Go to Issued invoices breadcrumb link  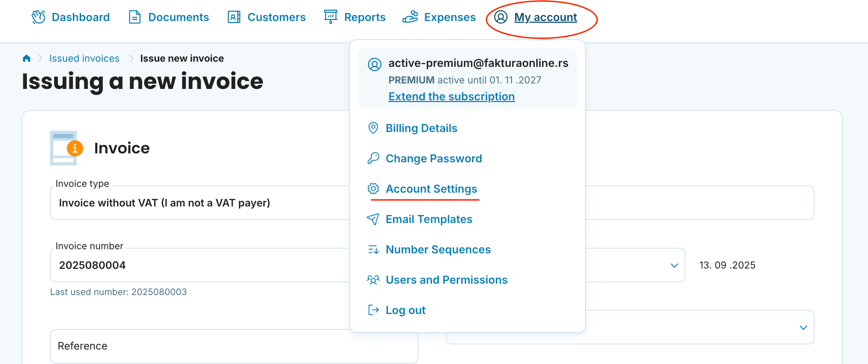(84, 58)
